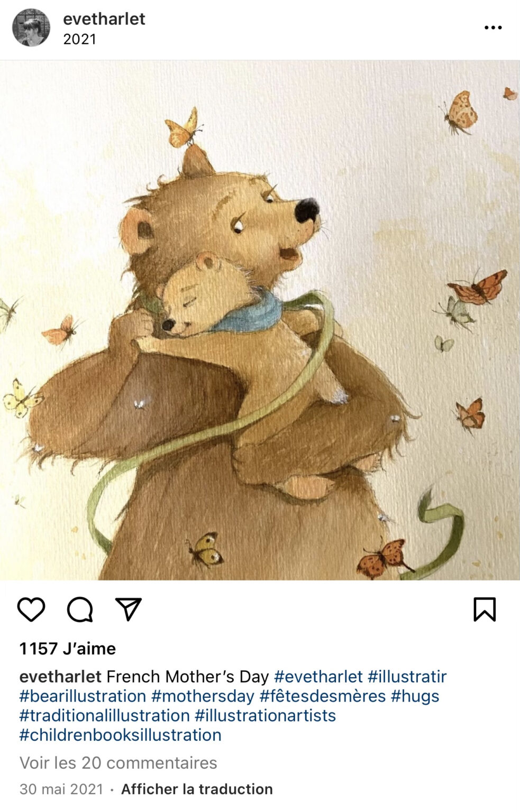The height and width of the screenshot is (812, 520).
Task: Like the post with the heart icon
Action: 31,610
